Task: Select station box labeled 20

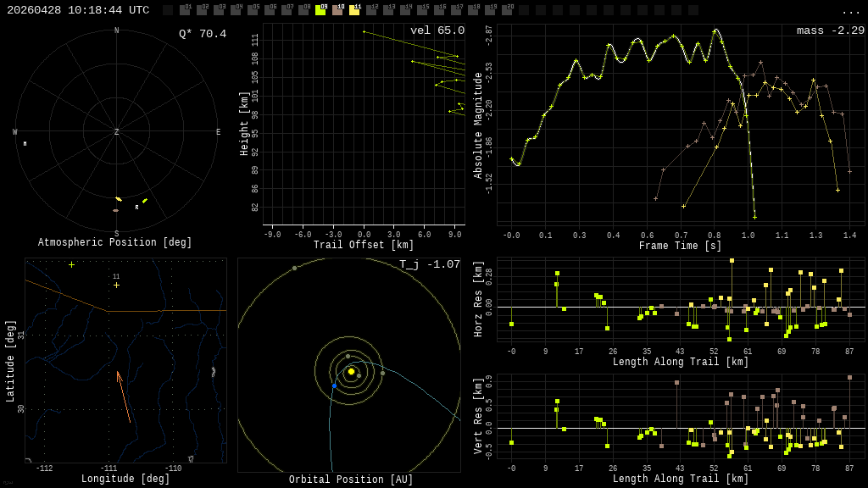Action: tap(507, 10)
